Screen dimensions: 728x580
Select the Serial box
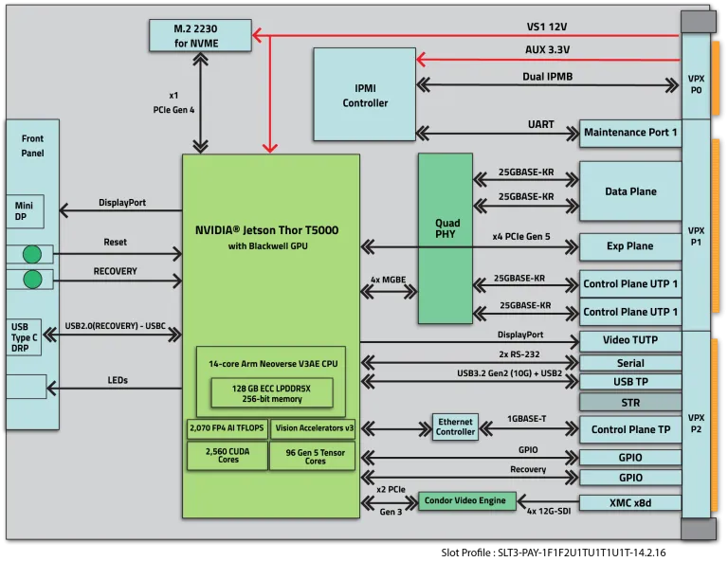(x=630, y=363)
